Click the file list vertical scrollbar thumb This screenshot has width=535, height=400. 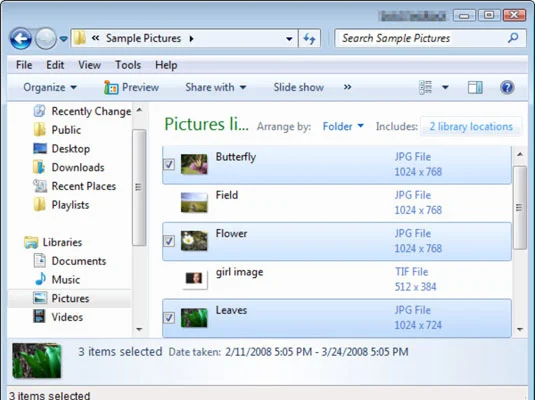520,208
